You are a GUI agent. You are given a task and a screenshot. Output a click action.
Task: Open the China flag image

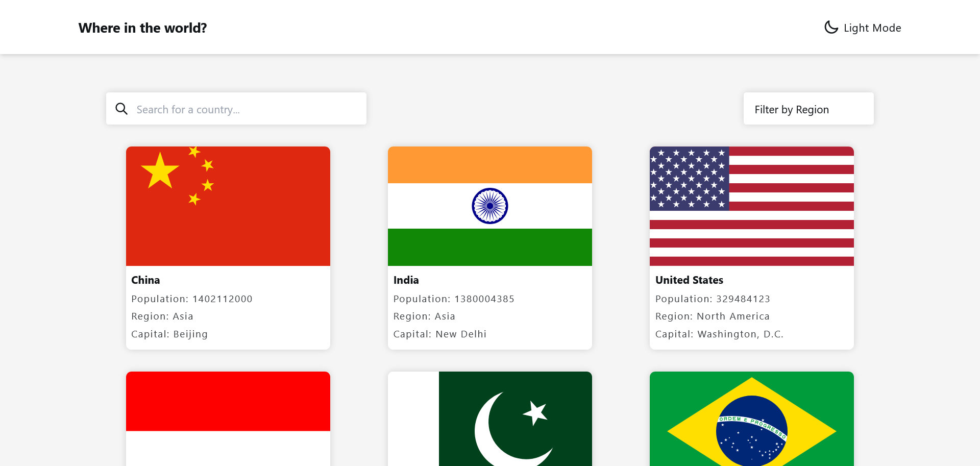228,206
